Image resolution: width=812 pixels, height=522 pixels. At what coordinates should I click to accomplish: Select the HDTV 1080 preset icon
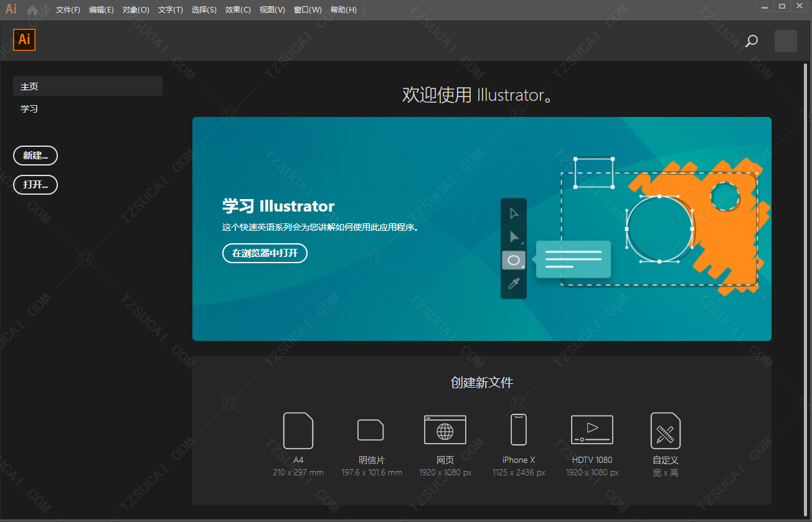(x=592, y=430)
